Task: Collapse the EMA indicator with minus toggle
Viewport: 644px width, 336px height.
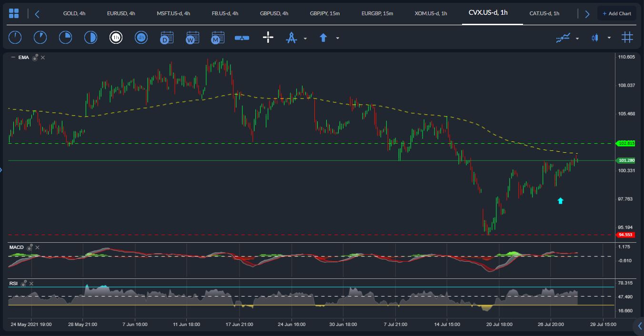Action: tap(13, 57)
